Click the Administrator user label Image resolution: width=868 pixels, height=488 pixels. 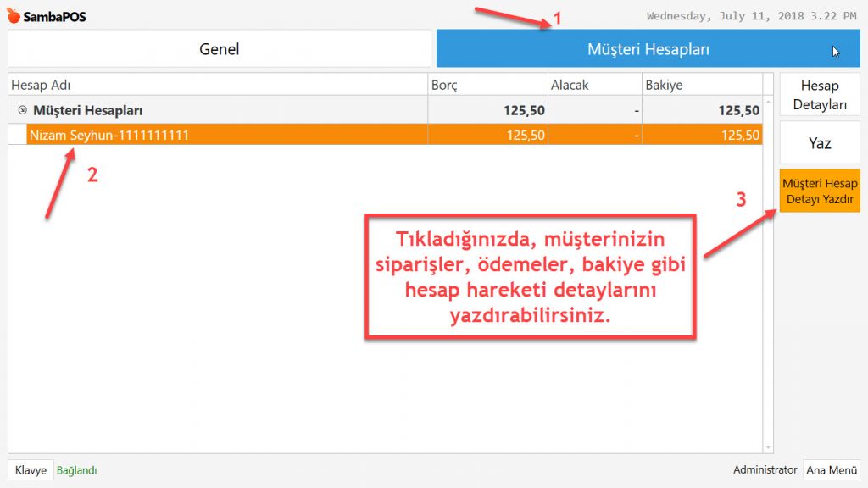click(765, 470)
